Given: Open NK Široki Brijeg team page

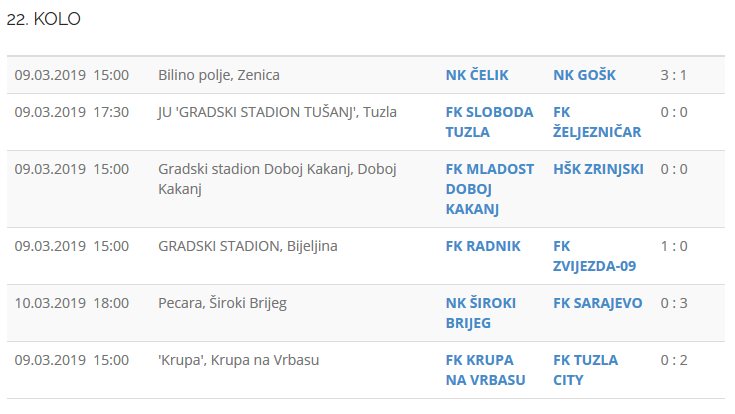Looking at the screenshot, I should (x=480, y=312).
